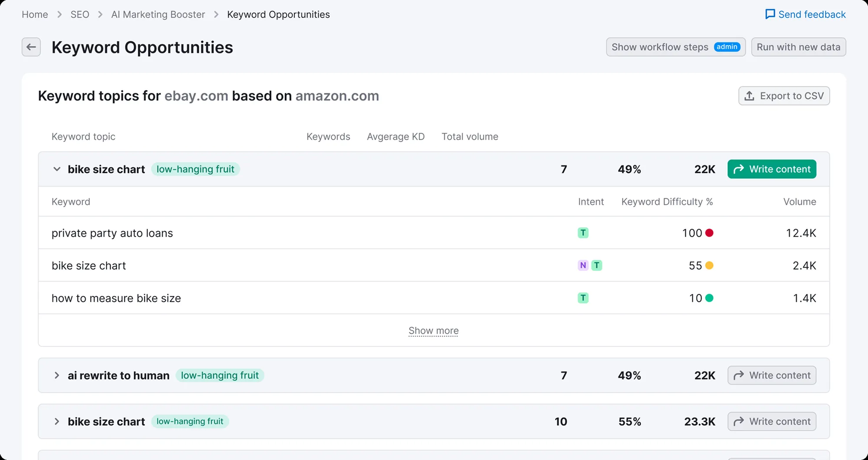Screen dimensions: 868x460
Task: Click low-hanging fruit tag on ai rewrite to human
Action: tap(220, 375)
